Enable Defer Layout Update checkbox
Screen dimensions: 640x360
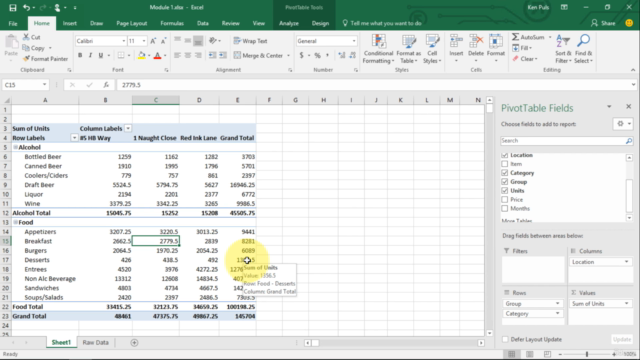point(505,340)
